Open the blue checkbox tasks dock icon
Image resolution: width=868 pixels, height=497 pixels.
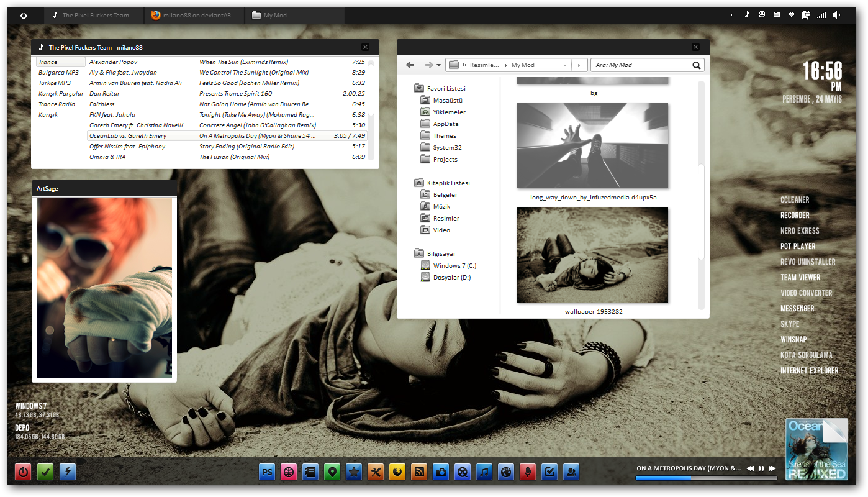point(549,472)
